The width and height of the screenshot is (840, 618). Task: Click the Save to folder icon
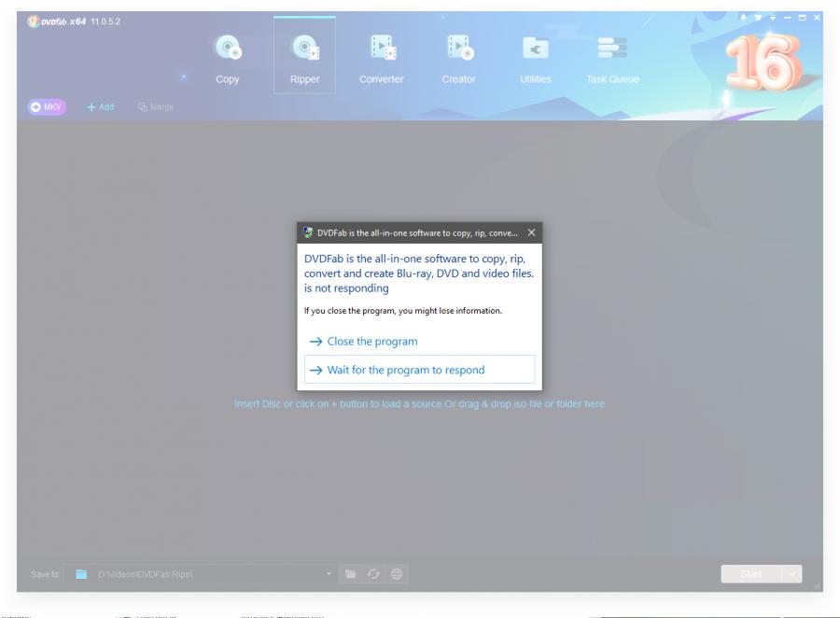point(81,574)
